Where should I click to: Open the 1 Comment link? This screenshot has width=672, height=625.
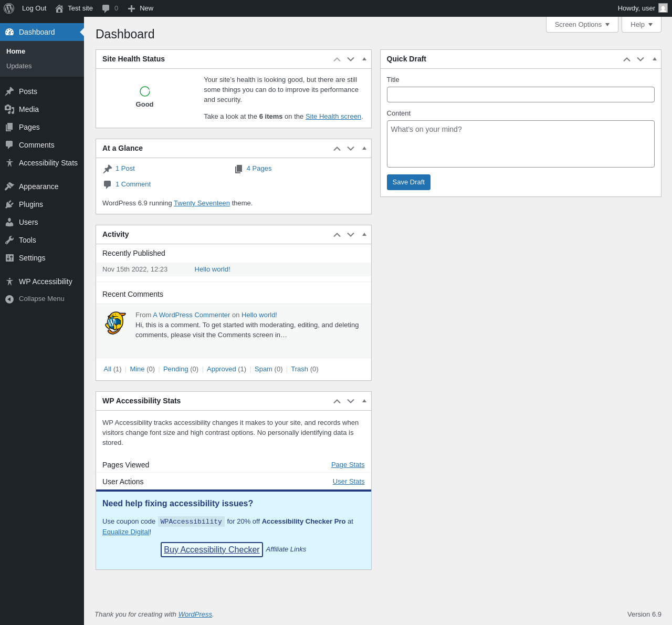(133, 184)
